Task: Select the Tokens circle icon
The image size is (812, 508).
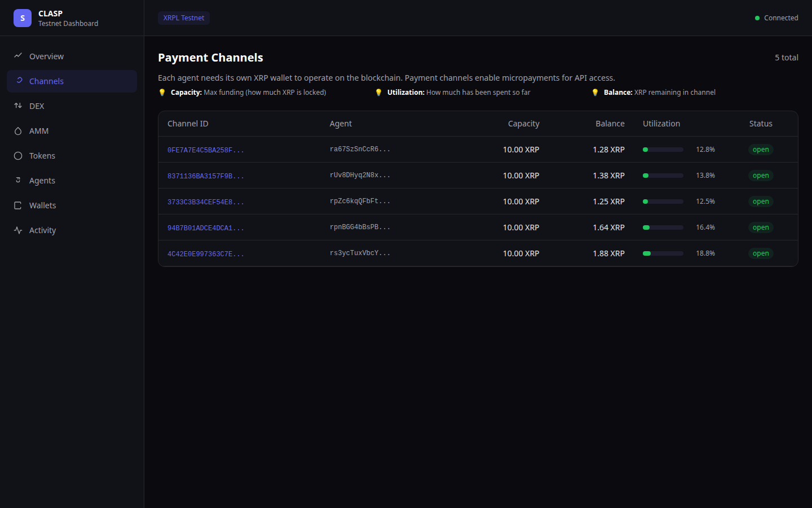Action: [18, 155]
